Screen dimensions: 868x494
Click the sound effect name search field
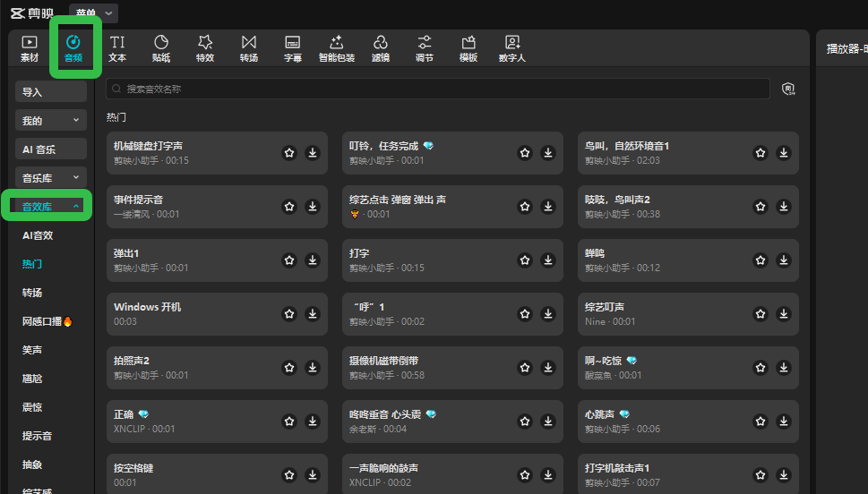437,89
